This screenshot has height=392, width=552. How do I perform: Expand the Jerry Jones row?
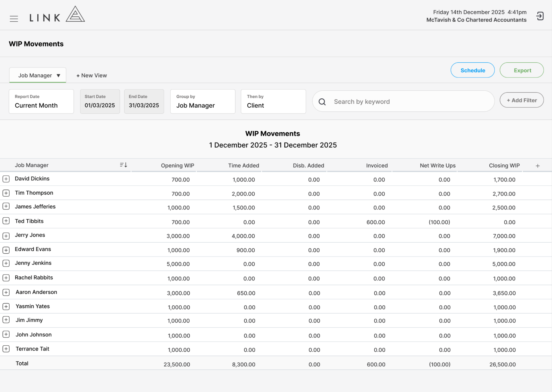6,236
